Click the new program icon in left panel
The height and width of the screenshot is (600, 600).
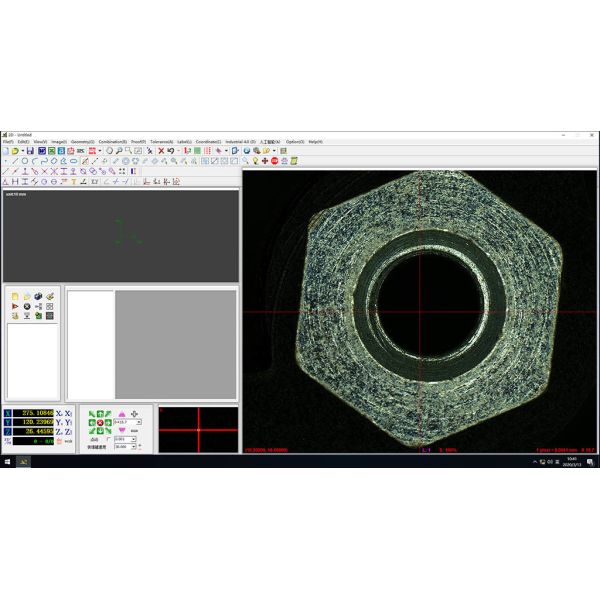tap(15, 296)
